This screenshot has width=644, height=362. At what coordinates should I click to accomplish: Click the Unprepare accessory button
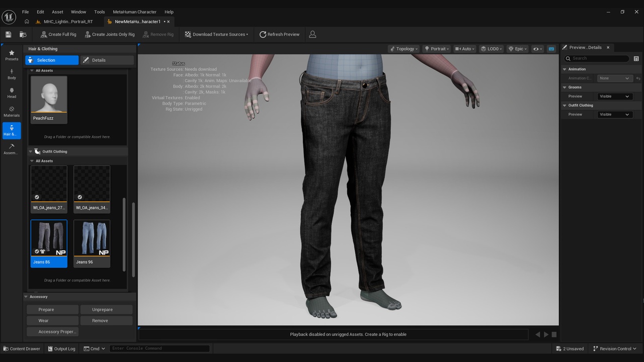(106, 310)
